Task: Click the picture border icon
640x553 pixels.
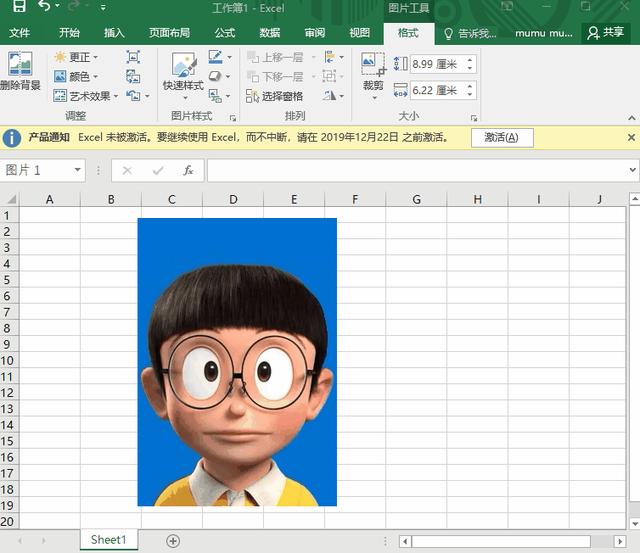Action: point(215,57)
